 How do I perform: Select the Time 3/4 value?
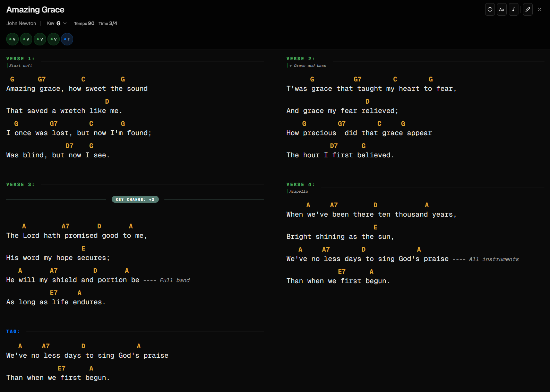click(108, 23)
